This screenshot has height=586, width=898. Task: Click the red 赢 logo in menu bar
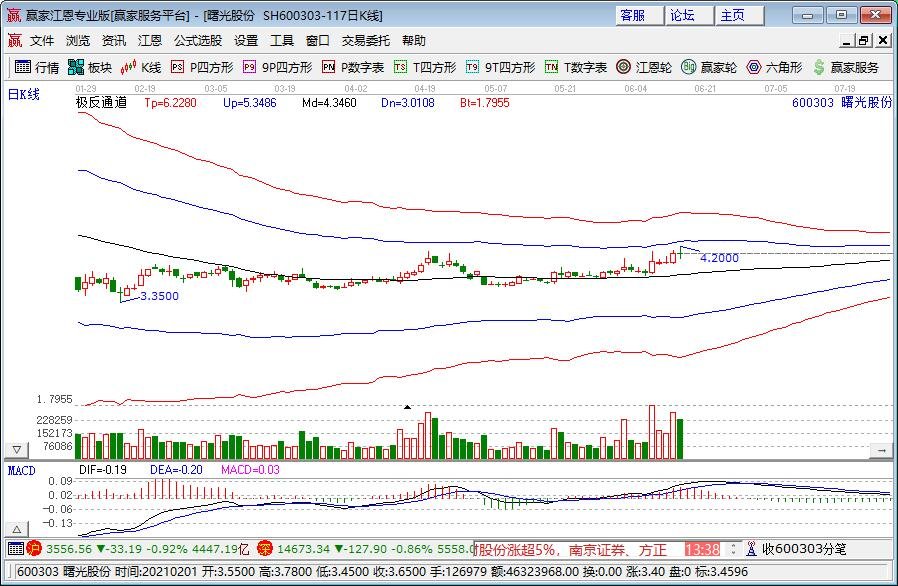pyautogui.click(x=14, y=41)
